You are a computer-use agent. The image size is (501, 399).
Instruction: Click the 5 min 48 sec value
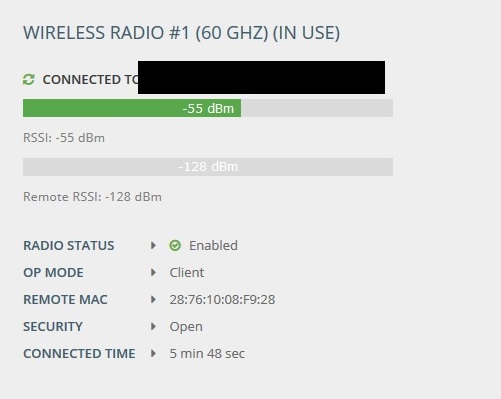[207, 354]
